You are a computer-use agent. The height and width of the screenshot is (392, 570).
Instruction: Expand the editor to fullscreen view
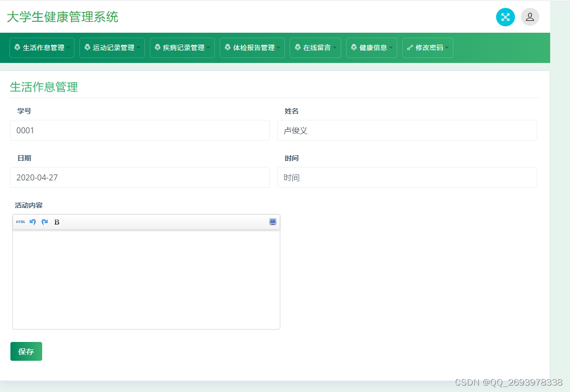click(273, 222)
